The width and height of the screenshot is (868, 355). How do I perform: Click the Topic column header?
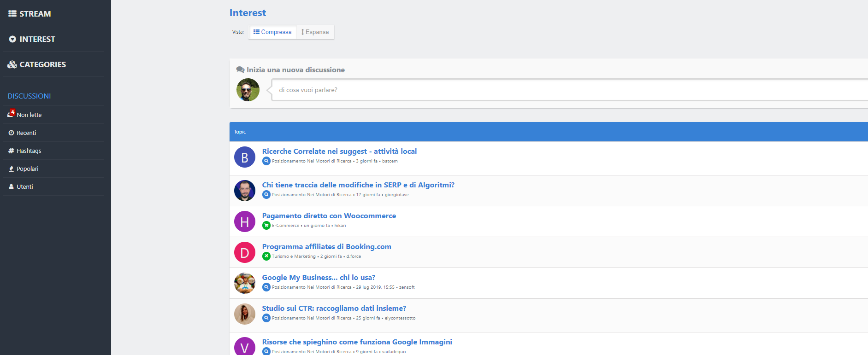[x=240, y=132]
